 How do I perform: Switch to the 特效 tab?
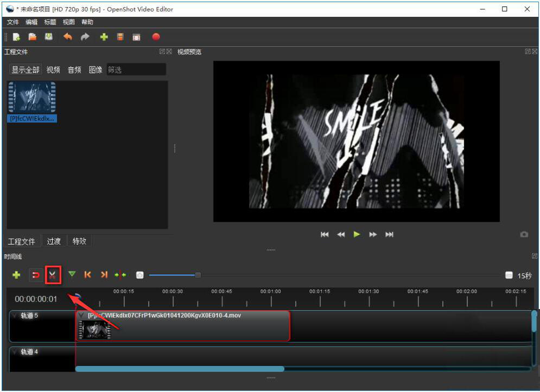(x=79, y=241)
